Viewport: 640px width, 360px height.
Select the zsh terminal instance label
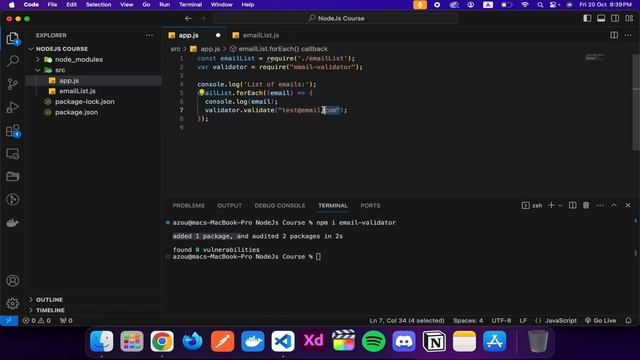(x=532, y=205)
